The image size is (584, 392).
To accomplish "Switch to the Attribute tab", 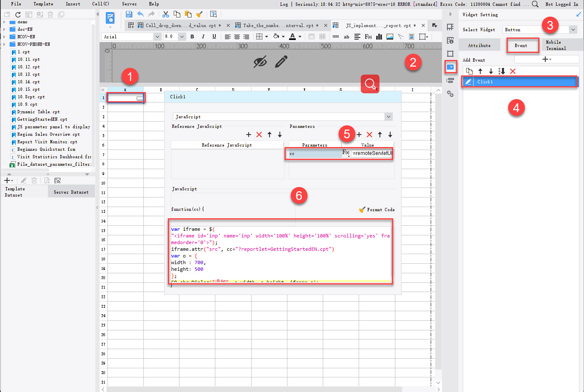I will click(x=479, y=45).
